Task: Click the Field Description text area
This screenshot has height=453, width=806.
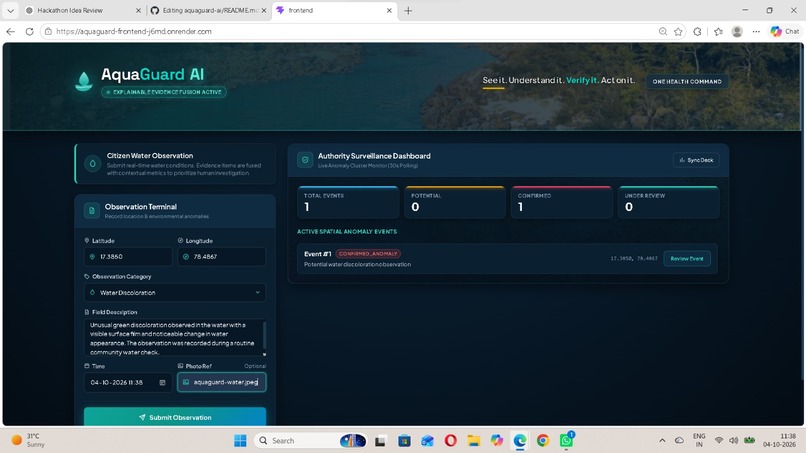Action: (x=175, y=338)
